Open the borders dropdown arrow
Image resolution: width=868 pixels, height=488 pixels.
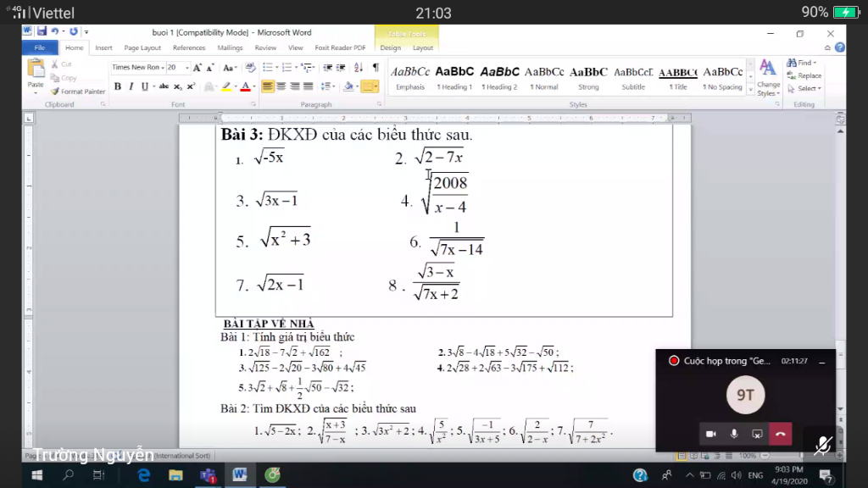click(x=376, y=86)
